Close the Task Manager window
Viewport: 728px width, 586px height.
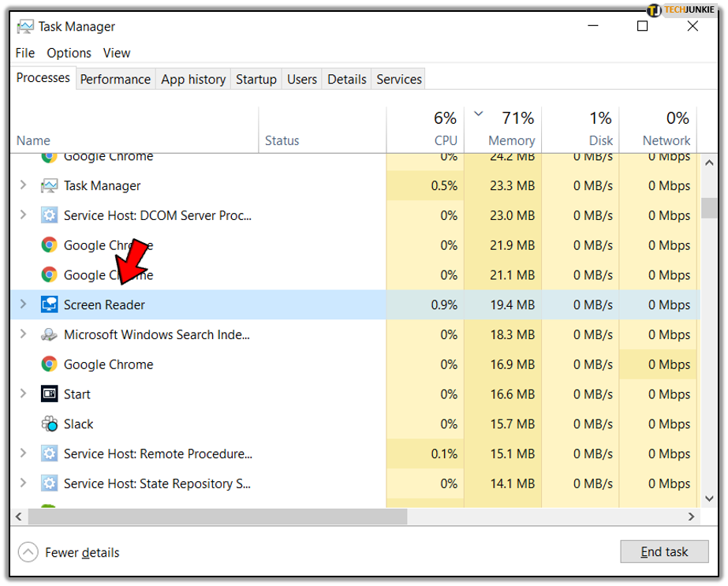(x=693, y=26)
